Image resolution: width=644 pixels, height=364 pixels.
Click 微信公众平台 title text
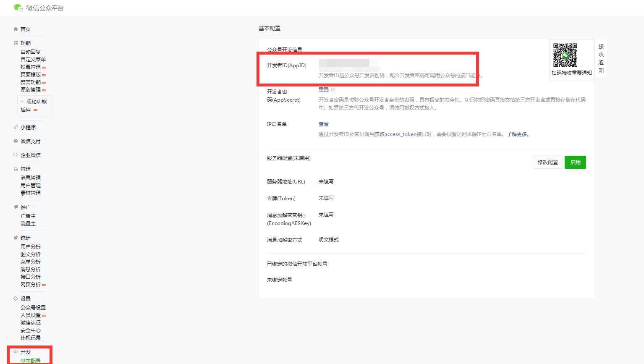point(45,8)
